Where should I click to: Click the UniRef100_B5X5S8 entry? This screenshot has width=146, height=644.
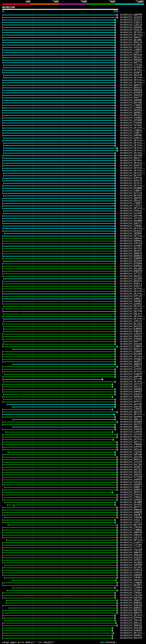point(131,55)
